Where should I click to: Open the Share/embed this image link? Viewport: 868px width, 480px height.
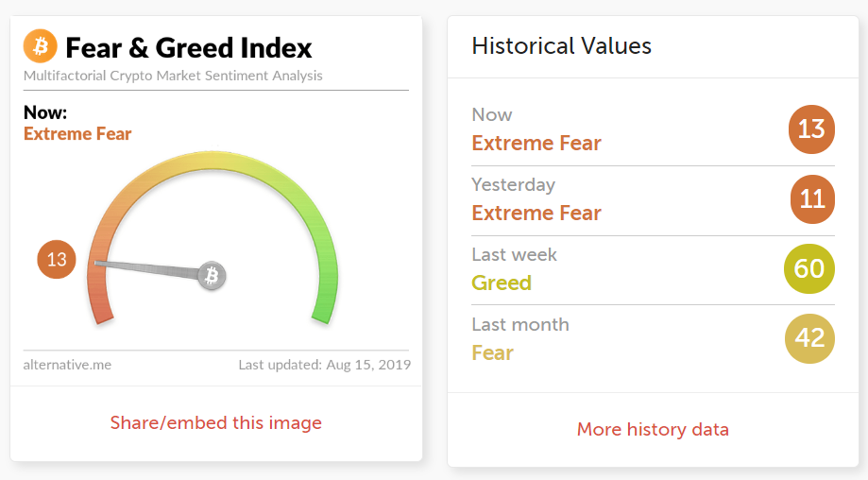(x=216, y=423)
